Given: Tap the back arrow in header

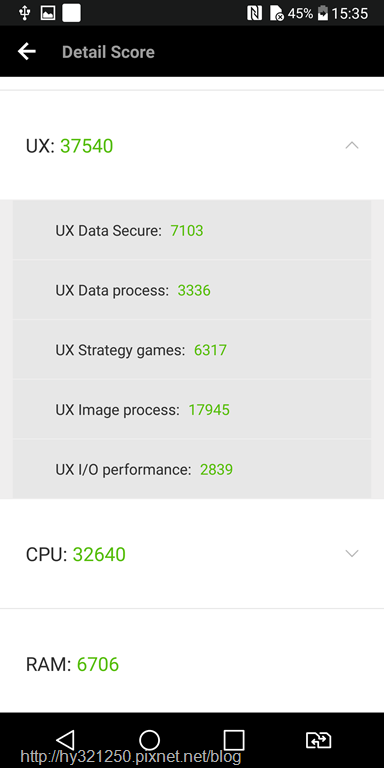Looking at the screenshot, I should [x=26, y=51].
